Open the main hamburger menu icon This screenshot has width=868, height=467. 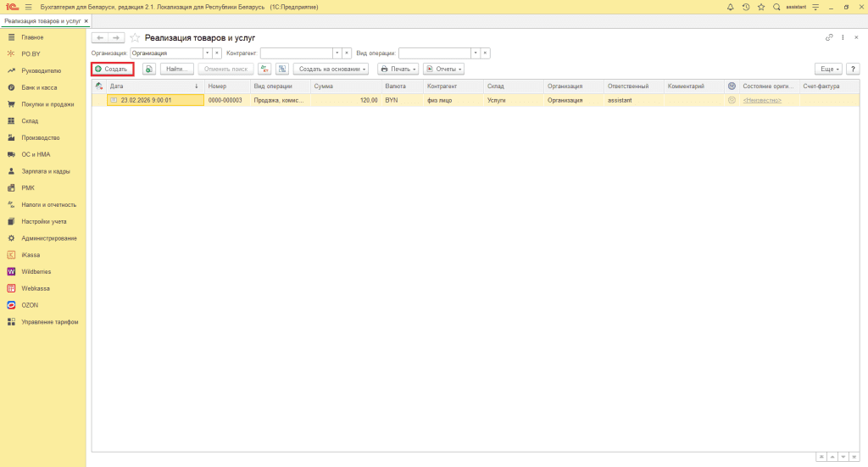click(x=28, y=7)
